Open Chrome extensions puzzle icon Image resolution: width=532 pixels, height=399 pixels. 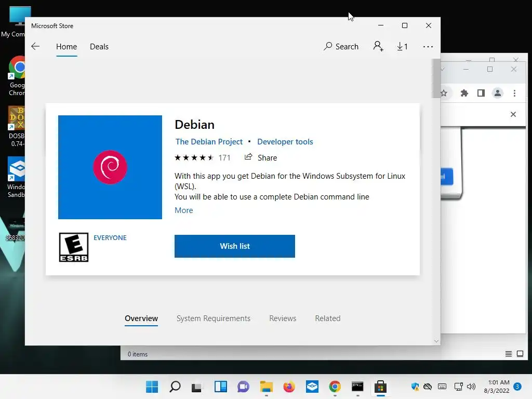[464, 93]
